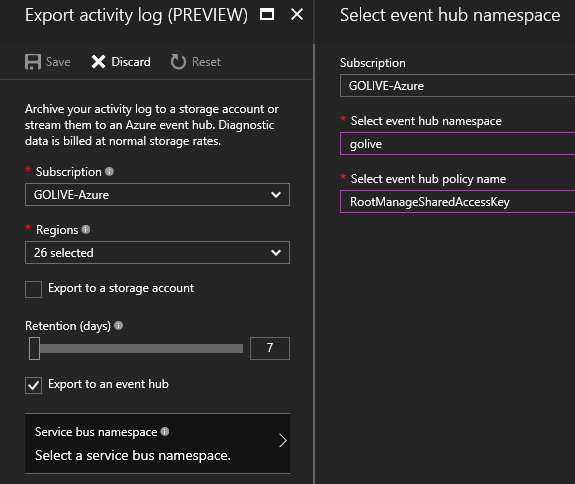Screen dimensions: 575x484
Task: Click the Retention days info icon
Action: coord(118,325)
